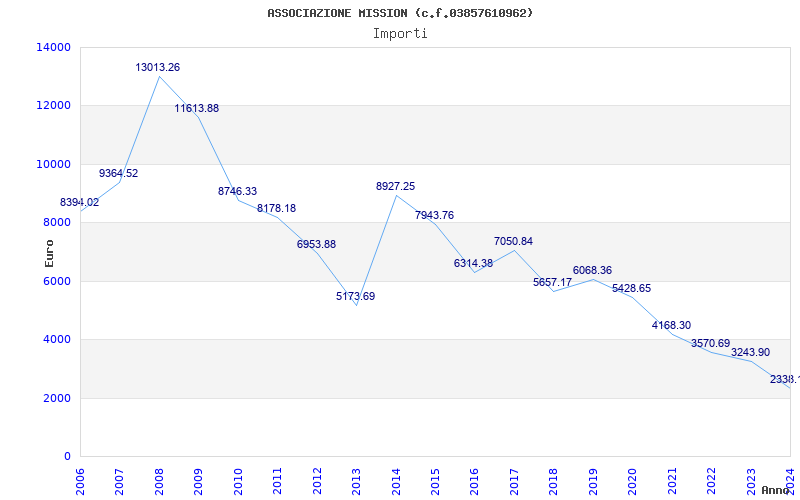Click x-axis year 2011
Image resolution: width=800 pixels, height=500 pixels.
click(x=278, y=481)
